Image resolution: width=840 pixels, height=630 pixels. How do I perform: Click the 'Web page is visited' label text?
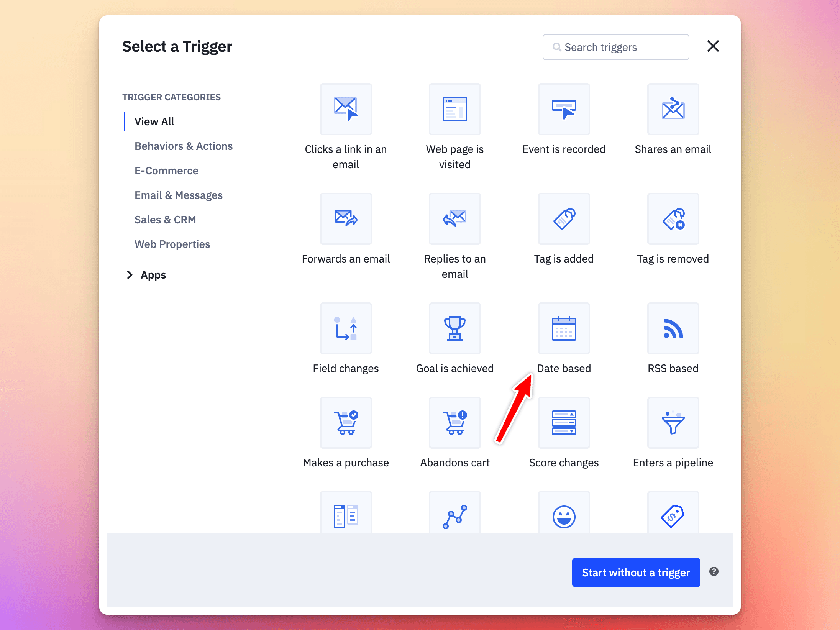coord(455,157)
